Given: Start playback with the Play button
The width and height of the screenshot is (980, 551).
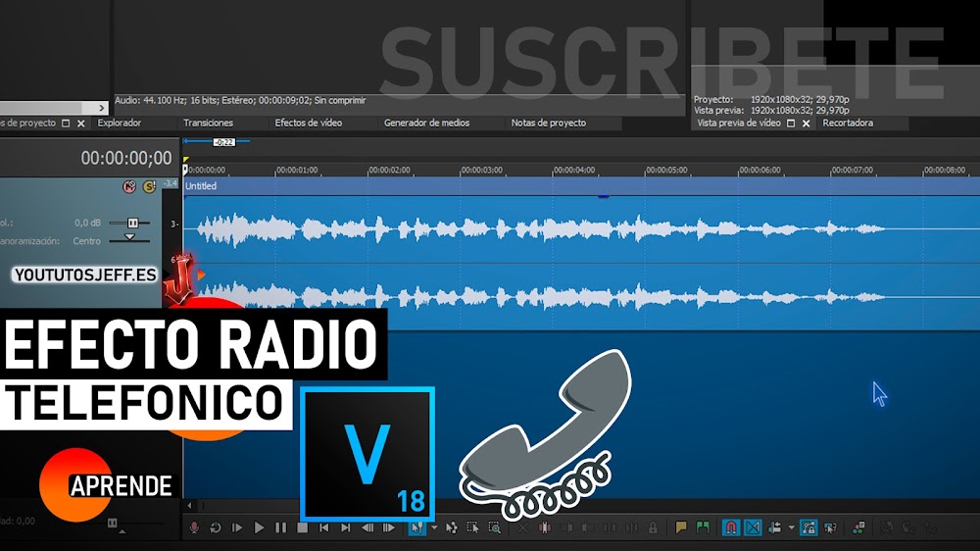Looking at the screenshot, I should click(x=259, y=527).
